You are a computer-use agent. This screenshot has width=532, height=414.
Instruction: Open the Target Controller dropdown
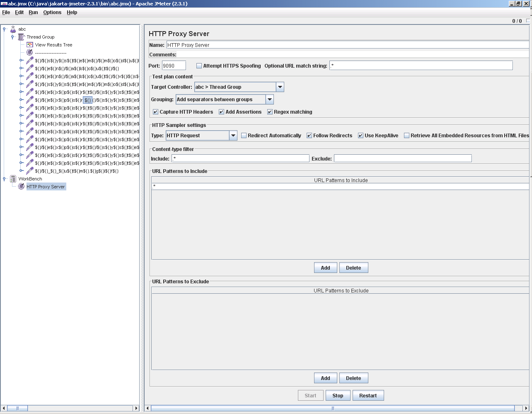coord(281,87)
